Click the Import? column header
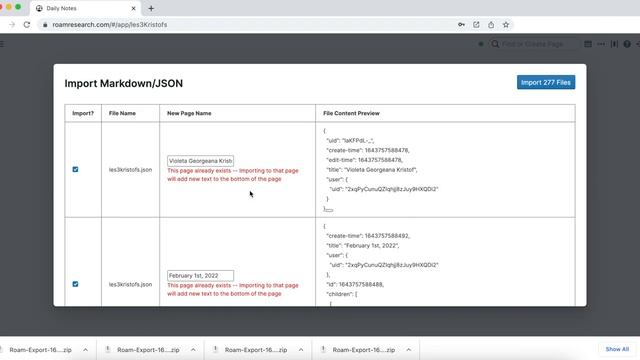This screenshot has height=360, width=640. (83, 113)
